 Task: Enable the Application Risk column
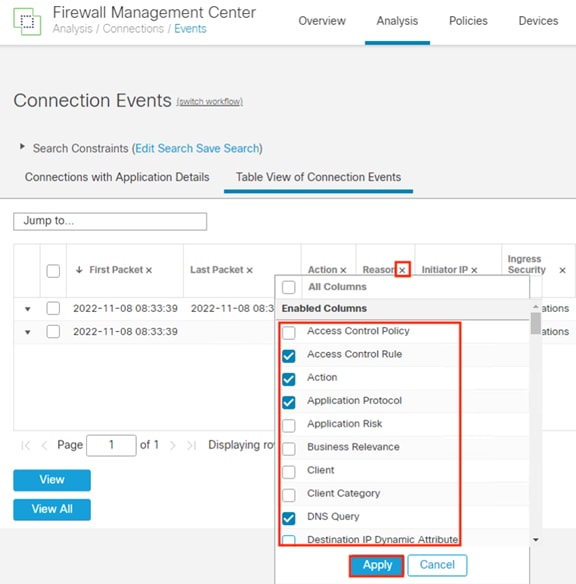pyautogui.click(x=289, y=425)
